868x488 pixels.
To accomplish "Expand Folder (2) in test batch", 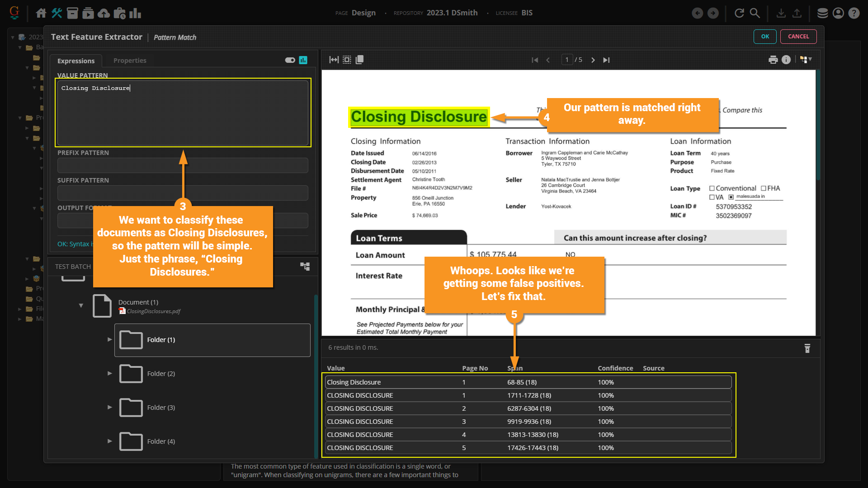I will point(109,374).
